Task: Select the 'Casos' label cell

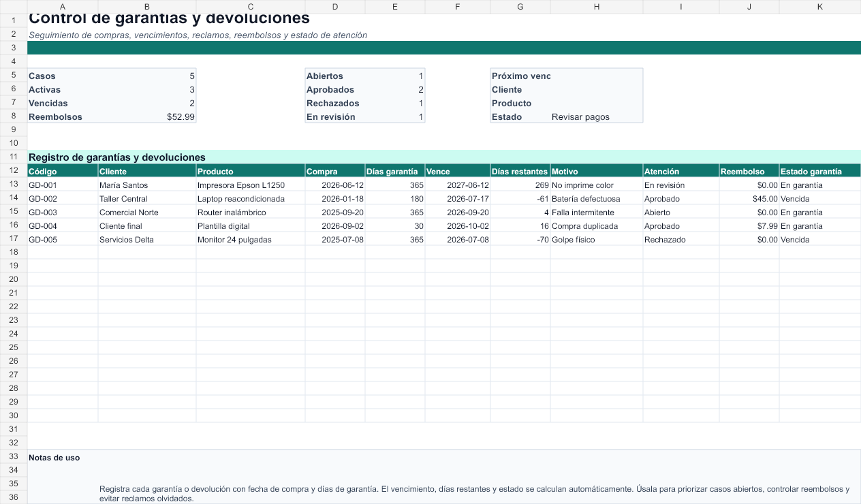Action: coord(63,76)
